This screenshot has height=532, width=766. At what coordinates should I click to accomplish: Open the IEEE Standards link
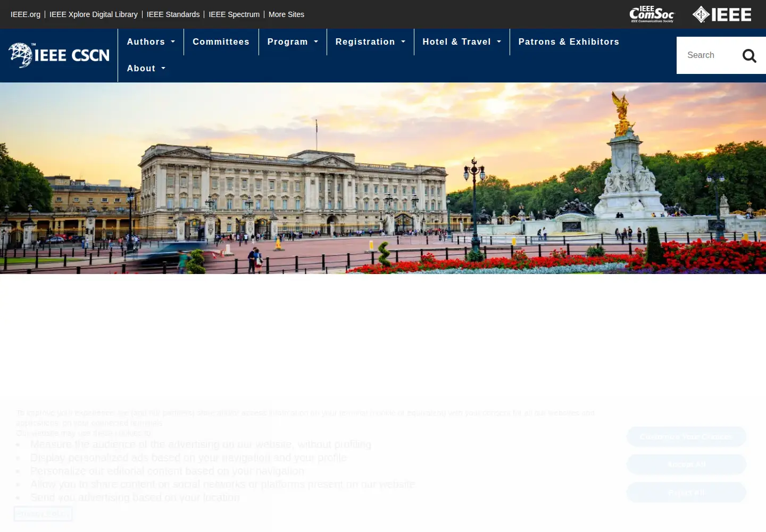pyautogui.click(x=173, y=14)
